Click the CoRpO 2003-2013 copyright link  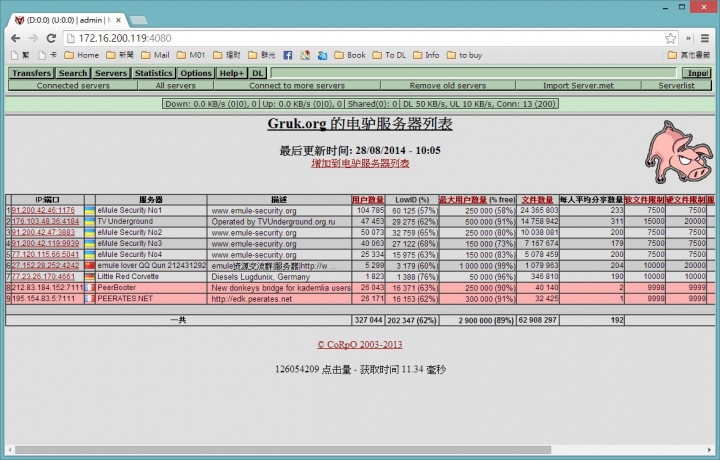point(360,344)
